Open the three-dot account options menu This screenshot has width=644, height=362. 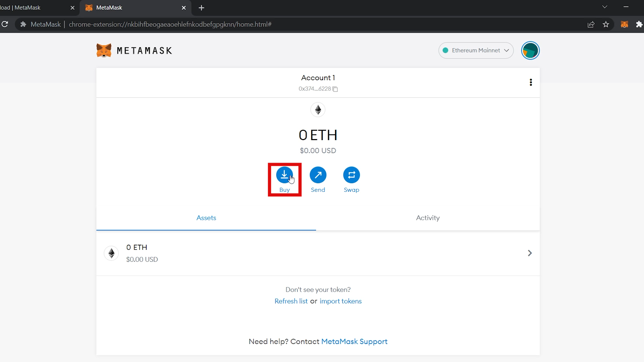(531, 82)
